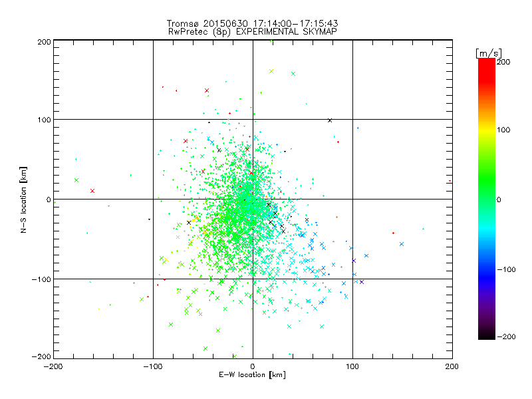
Task: Click the lone blue X marker near (150, -55) km
Action: coord(402,244)
